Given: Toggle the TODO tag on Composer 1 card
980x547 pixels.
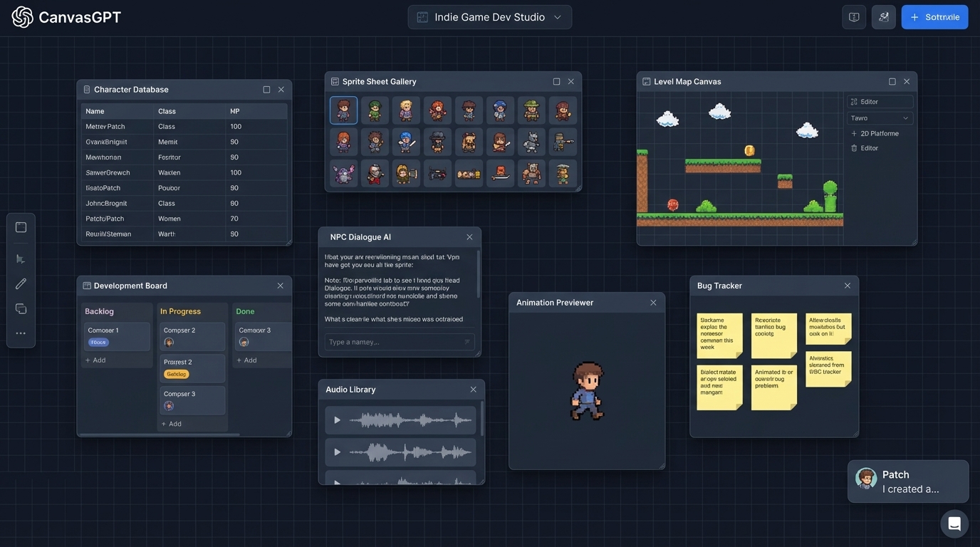Looking at the screenshot, I should [x=98, y=342].
